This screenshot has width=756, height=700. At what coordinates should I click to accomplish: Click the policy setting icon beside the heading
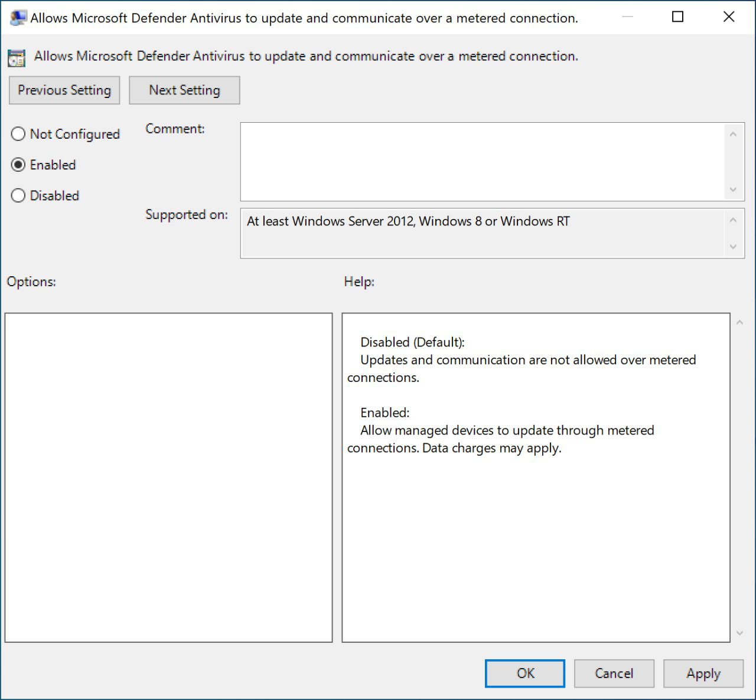point(17,58)
